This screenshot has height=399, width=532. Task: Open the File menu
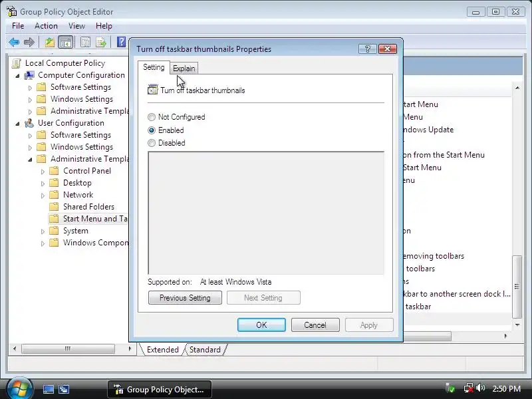click(x=18, y=26)
